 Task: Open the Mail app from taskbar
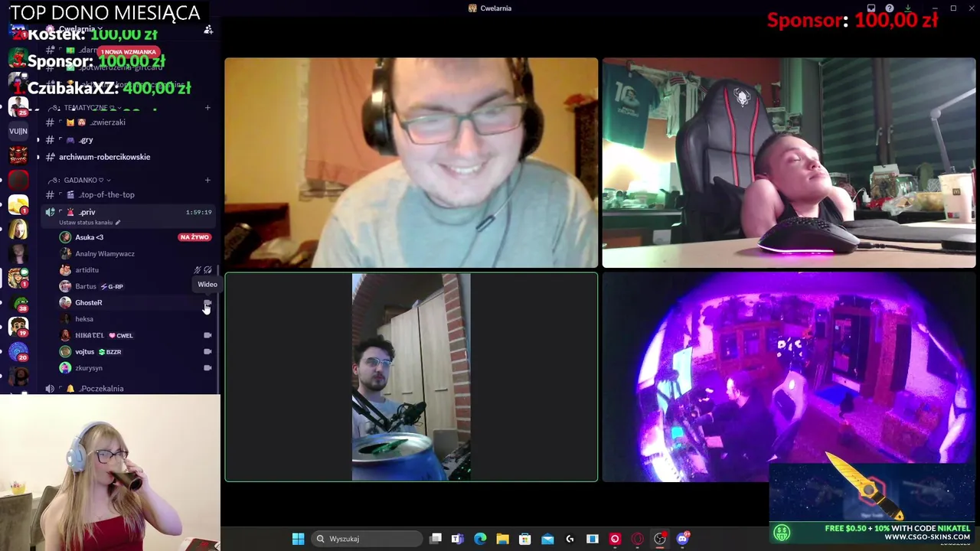pos(547,539)
